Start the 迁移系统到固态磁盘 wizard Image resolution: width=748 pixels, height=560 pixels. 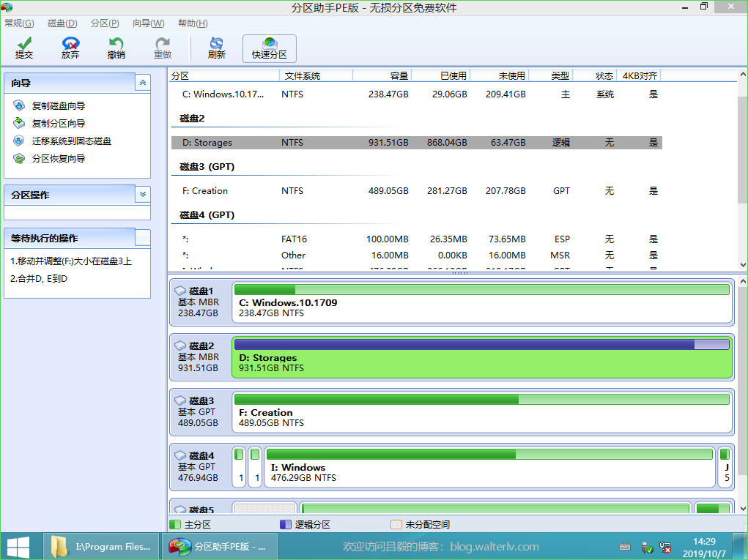pos(71,141)
